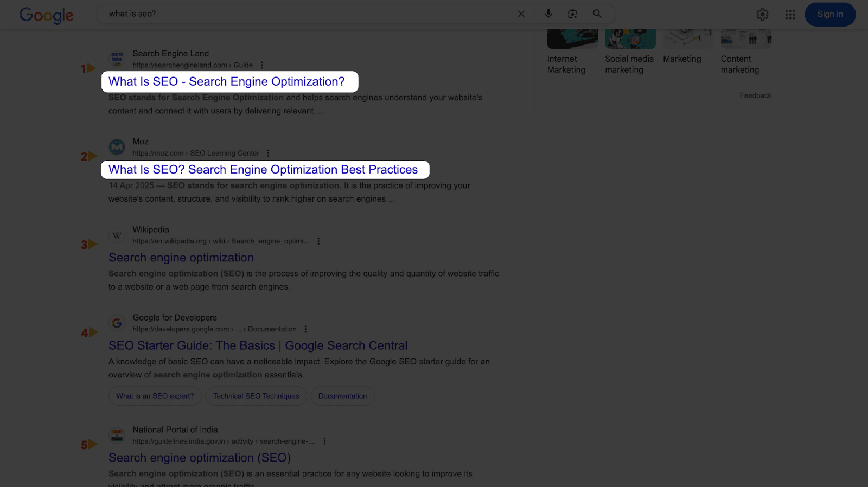
Task: Open the 'Search engine optimization' Wikipedia result
Action: (x=181, y=258)
